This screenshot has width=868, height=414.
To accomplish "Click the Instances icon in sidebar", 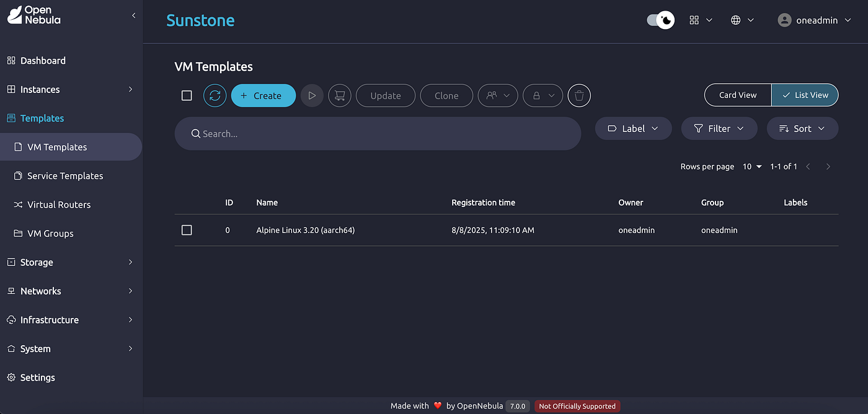I will [x=11, y=89].
